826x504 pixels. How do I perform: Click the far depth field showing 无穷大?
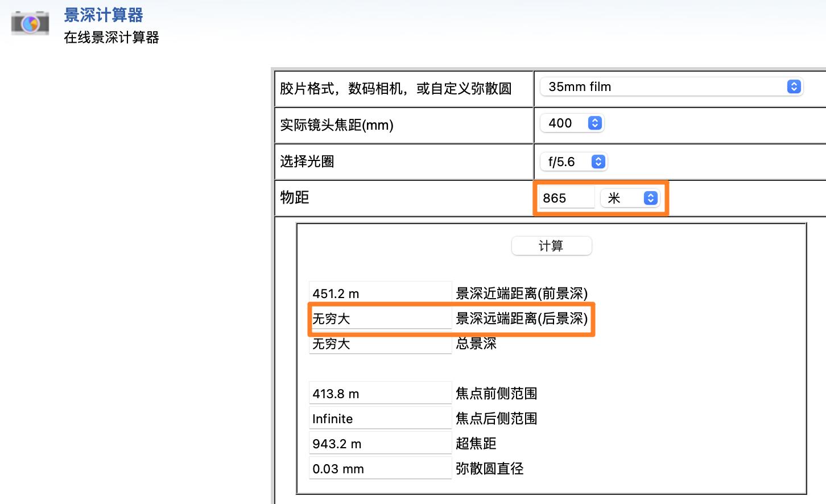380,318
